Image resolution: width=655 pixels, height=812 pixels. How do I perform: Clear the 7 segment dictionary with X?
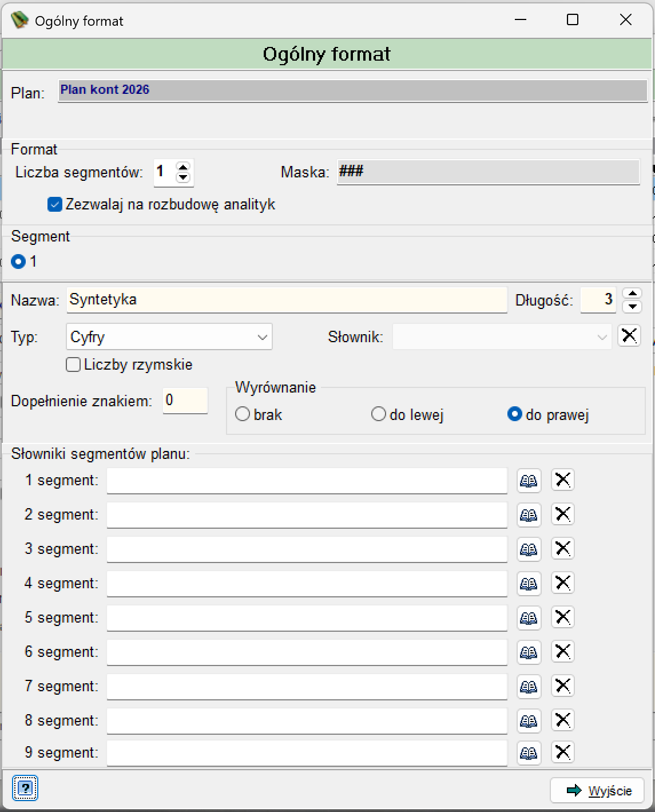563,686
